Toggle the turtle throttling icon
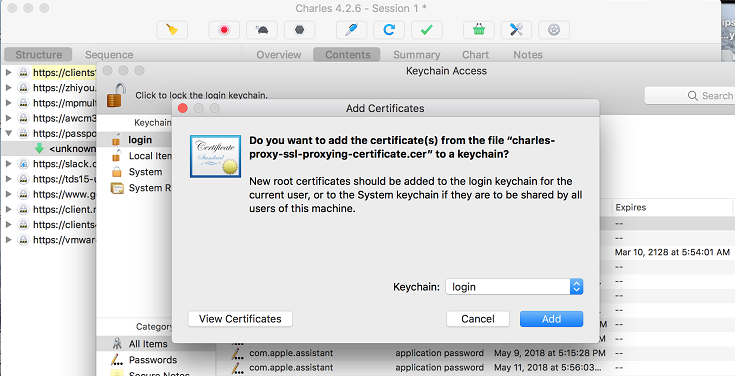This screenshot has height=376, width=735. pyautogui.click(x=262, y=30)
